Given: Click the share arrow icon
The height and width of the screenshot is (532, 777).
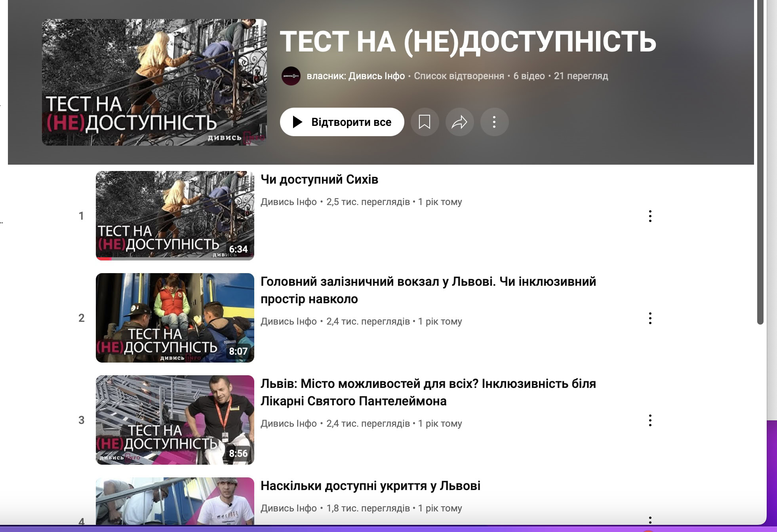Looking at the screenshot, I should point(459,122).
